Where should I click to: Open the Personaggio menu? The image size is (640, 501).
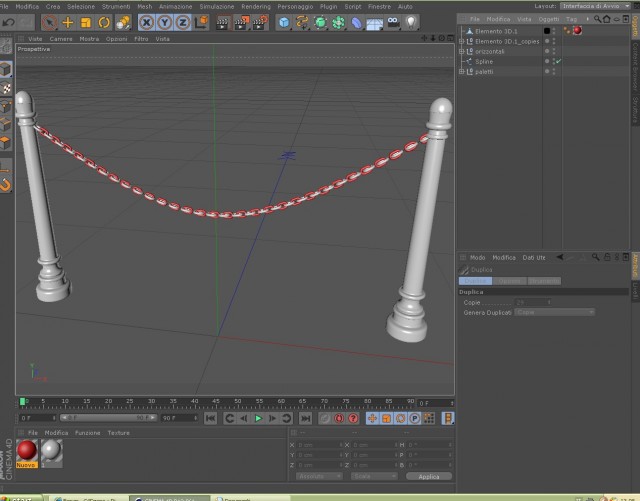(x=295, y=7)
